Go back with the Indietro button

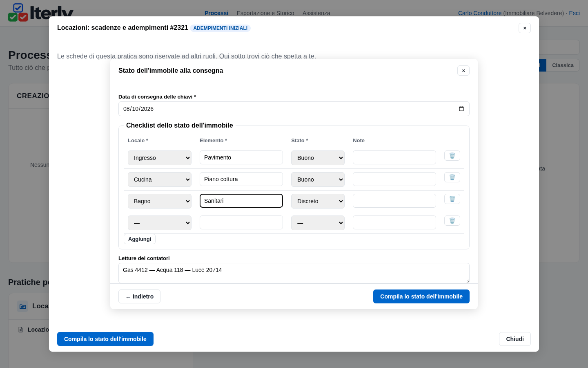point(139,296)
